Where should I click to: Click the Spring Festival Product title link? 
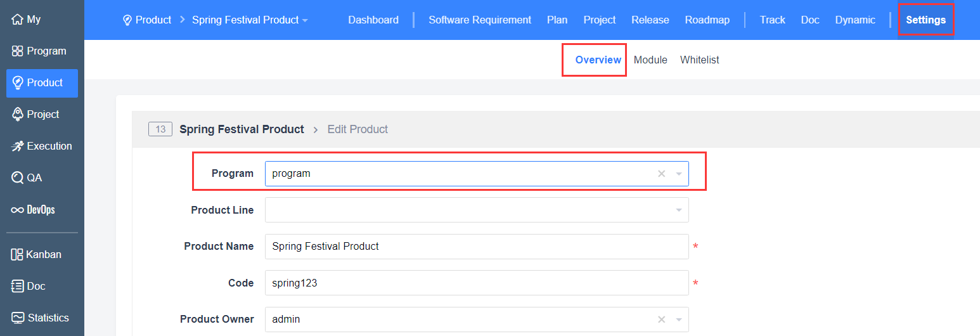pyautogui.click(x=242, y=129)
